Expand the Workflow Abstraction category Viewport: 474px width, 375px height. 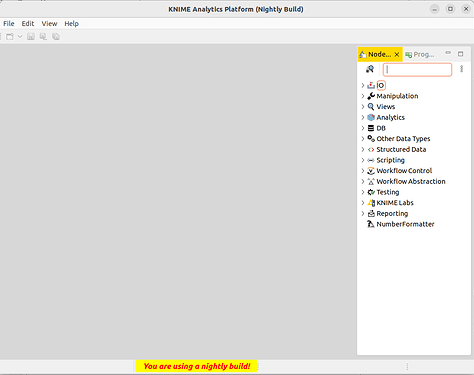tap(363, 181)
